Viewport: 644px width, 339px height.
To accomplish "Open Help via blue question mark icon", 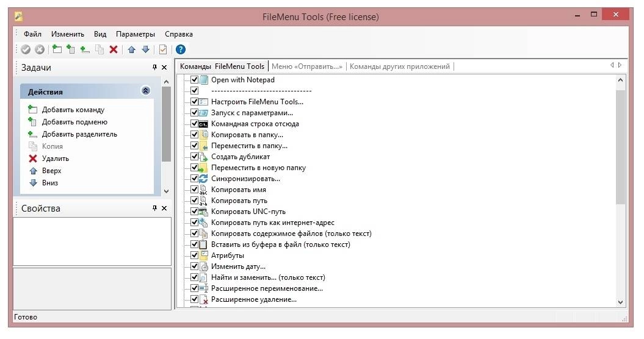I will (x=181, y=49).
